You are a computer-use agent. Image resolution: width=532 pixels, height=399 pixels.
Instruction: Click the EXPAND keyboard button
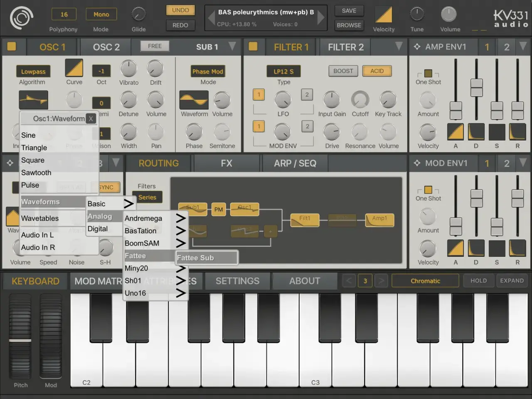[x=512, y=281]
